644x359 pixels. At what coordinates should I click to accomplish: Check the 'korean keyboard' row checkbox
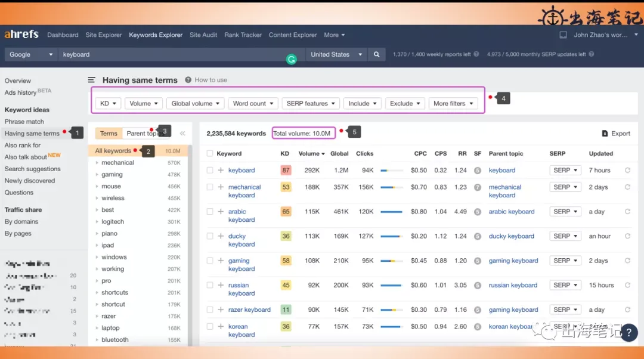pos(210,327)
